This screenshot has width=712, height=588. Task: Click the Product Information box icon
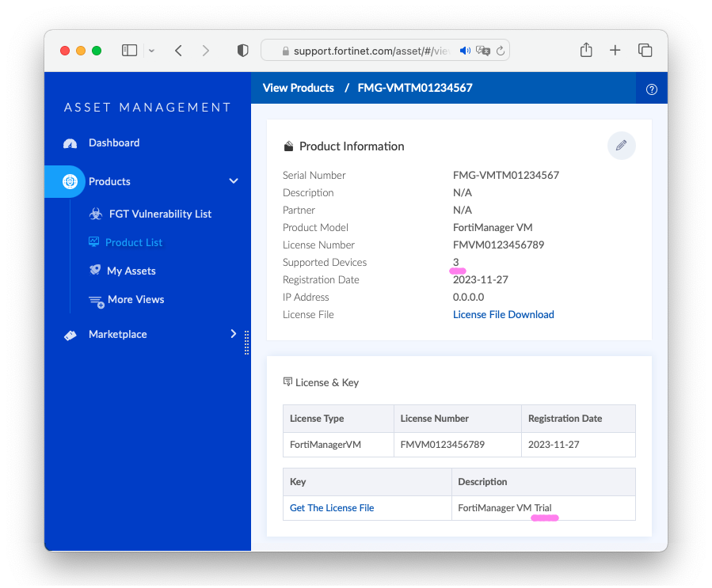coord(288,146)
